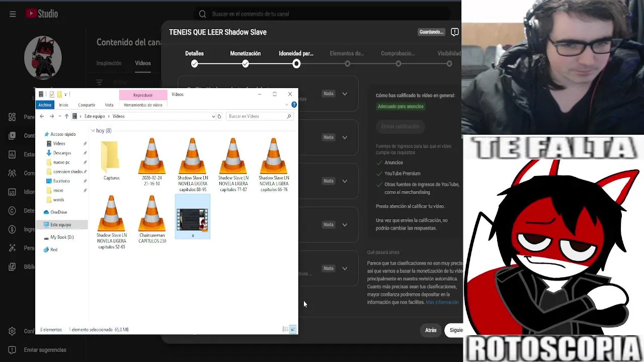Open comision shadow folder in sidebar

[67, 171]
